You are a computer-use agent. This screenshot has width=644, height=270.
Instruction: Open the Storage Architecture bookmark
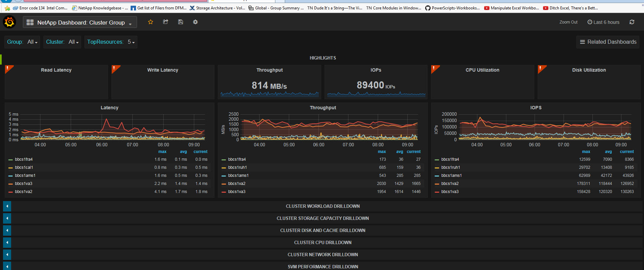point(217,8)
